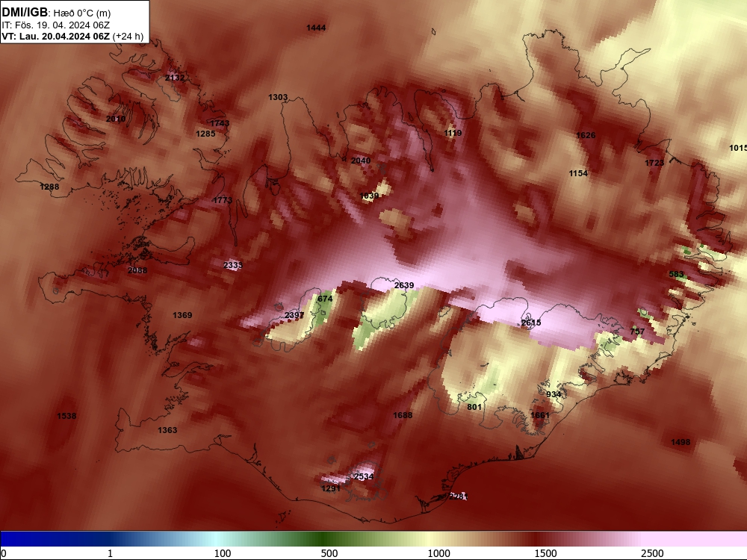Screen dimensions: 747x560
Task: Select the 1039 map value
Action: pos(369,196)
